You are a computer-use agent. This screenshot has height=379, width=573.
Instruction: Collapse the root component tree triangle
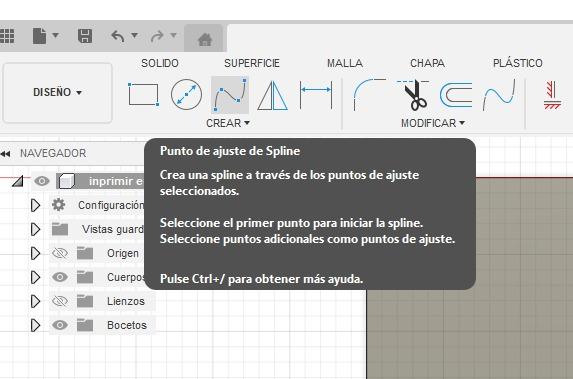(x=18, y=181)
